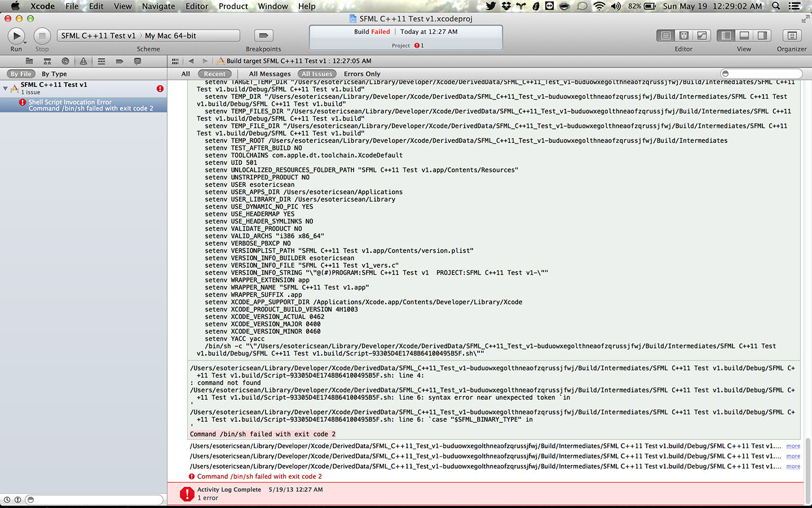Click the Stop button
Screen dimensions: 812x508
pyautogui.click(x=42, y=36)
